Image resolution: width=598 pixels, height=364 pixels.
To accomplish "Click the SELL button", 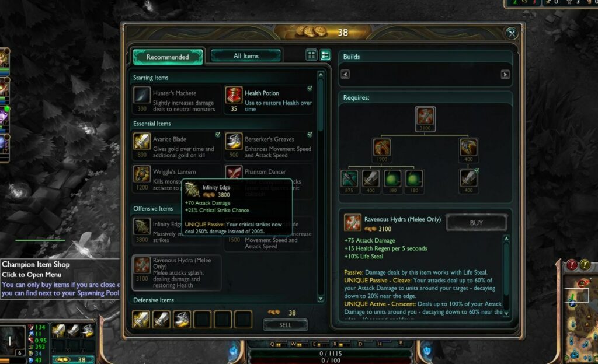I will coord(285,325).
